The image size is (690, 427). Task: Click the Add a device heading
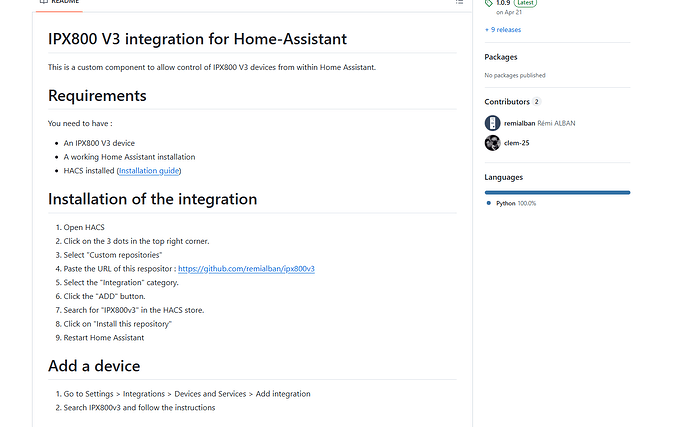[94, 366]
